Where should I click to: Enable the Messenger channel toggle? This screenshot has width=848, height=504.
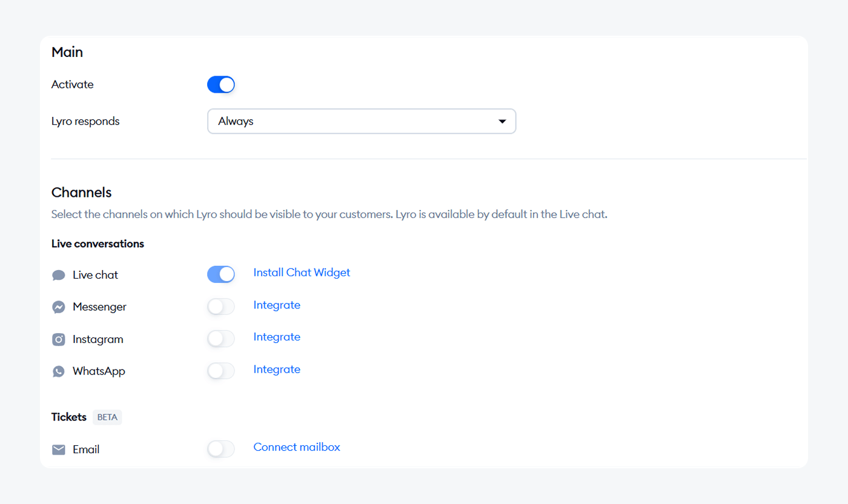pos(220,307)
